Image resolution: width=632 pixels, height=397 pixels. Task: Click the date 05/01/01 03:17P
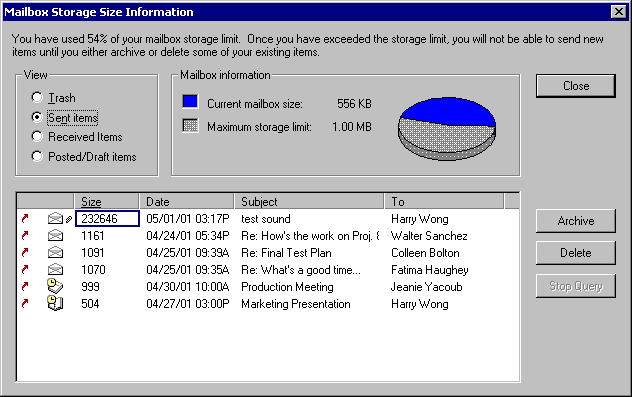click(x=188, y=219)
